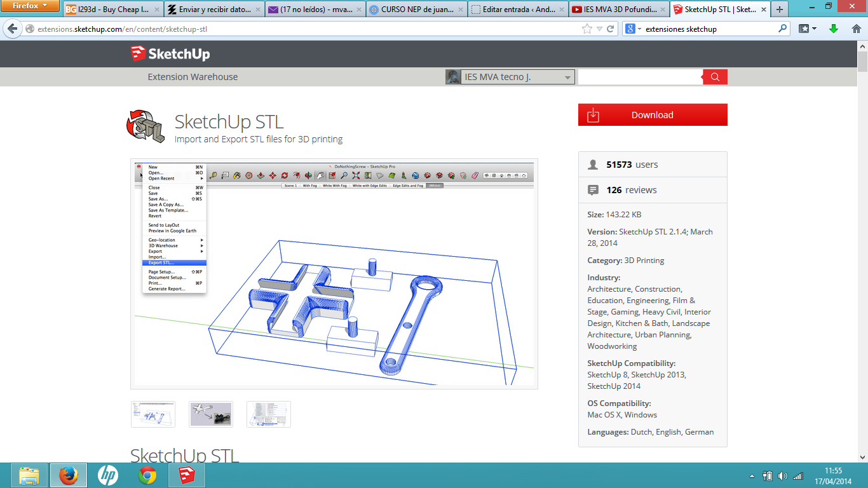Click the SketchUp STL extension icon
This screenshot has width=868, height=488.
pos(146,125)
